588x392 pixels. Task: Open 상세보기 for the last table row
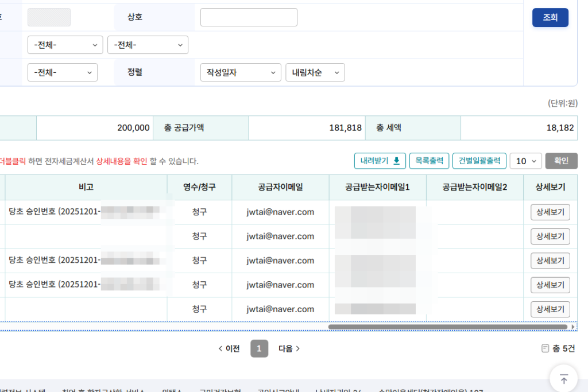(x=550, y=309)
